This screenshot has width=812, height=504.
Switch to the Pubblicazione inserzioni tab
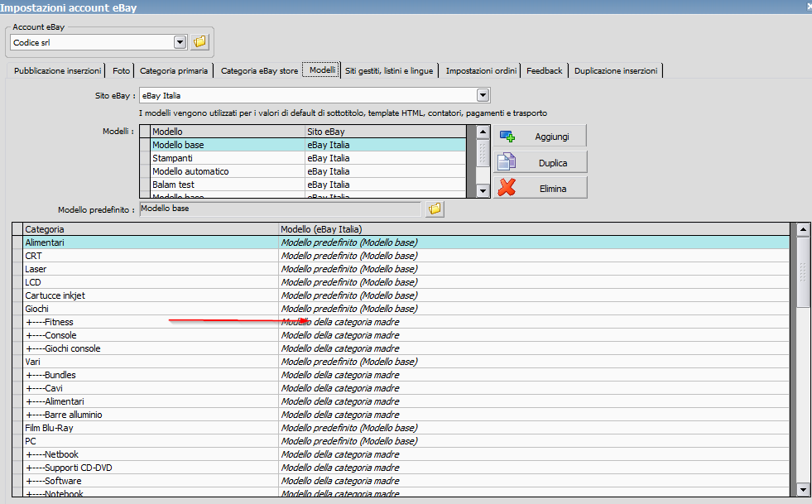click(58, 71)
